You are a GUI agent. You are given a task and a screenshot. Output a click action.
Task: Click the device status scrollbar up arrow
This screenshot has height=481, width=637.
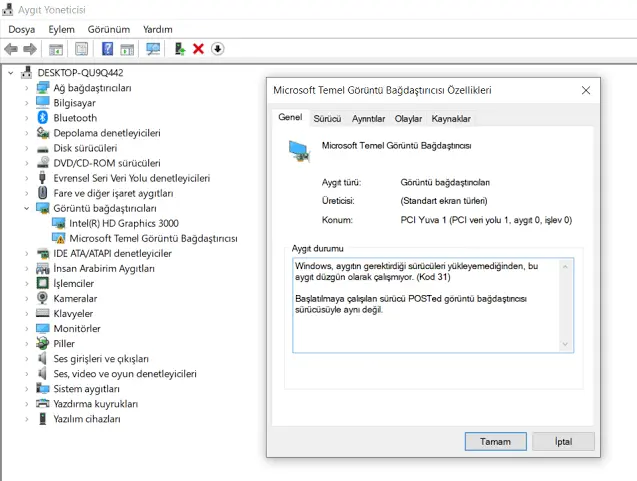pyautogui.click(x=565, y=266)
